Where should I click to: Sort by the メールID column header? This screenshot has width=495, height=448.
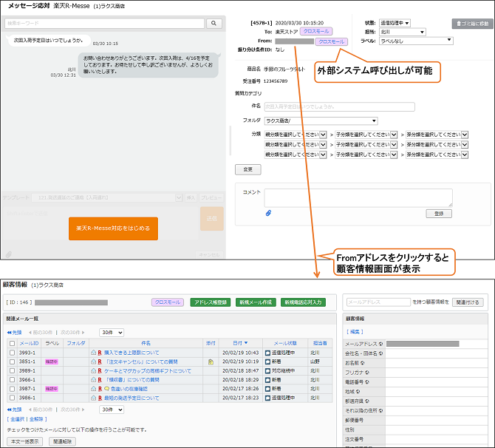pos(29,344)
